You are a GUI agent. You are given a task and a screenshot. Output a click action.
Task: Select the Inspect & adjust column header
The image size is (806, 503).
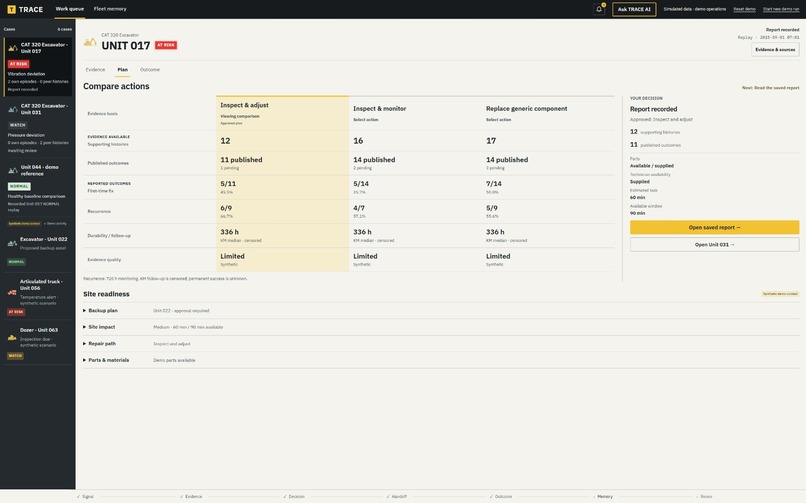click(x=282, y=113)
